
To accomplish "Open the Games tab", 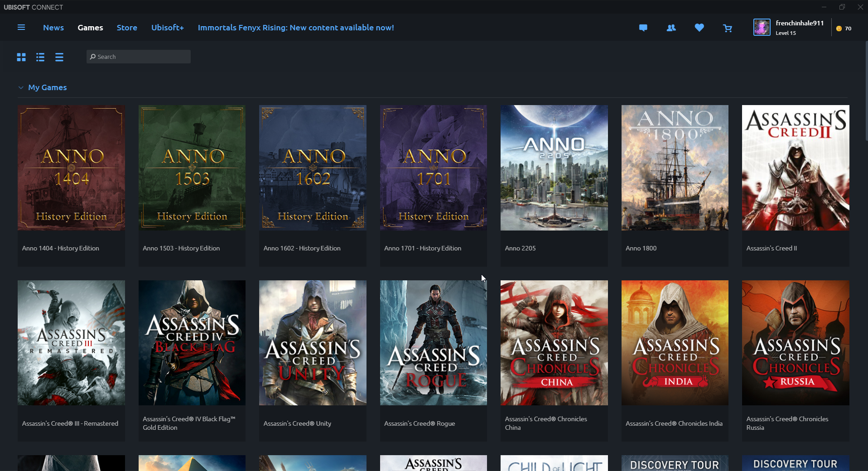I will coord(90,28).
